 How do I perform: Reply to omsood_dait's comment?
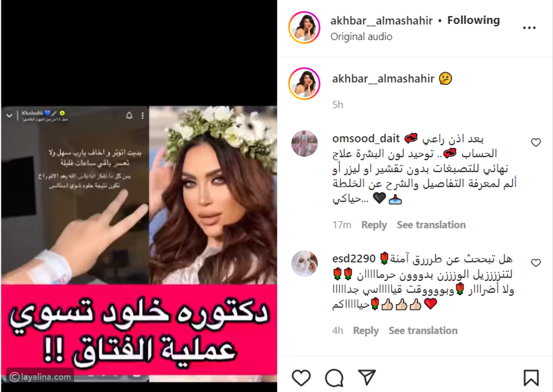pos(374,224)
